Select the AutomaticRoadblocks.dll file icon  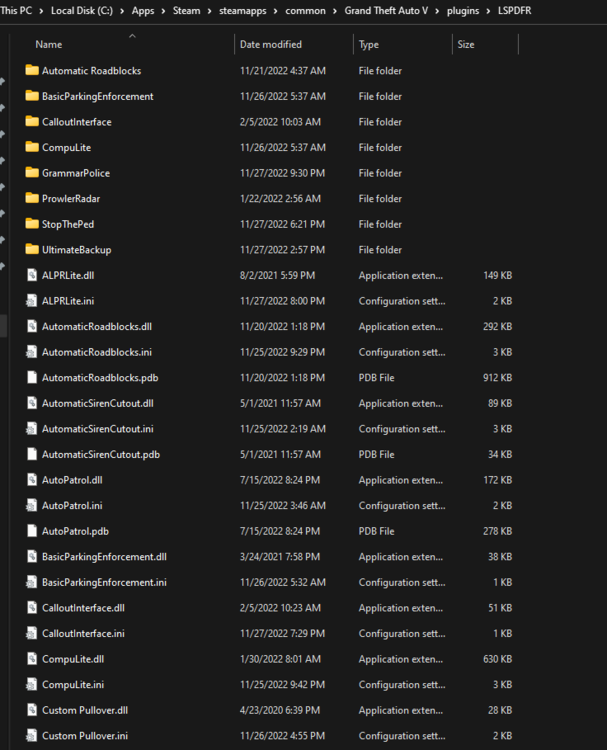32,326
